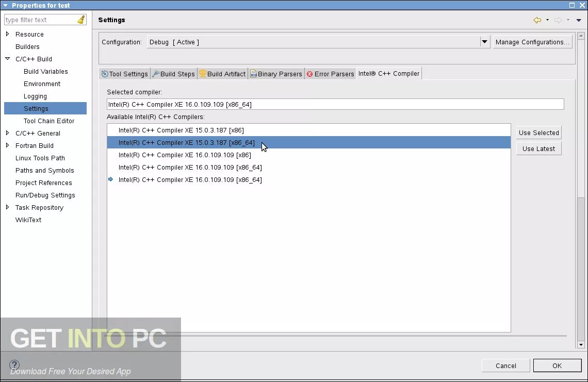588x382 pixels.
Task: Open the Configuration dropdown arrow
Action: [x=484, y=42]
